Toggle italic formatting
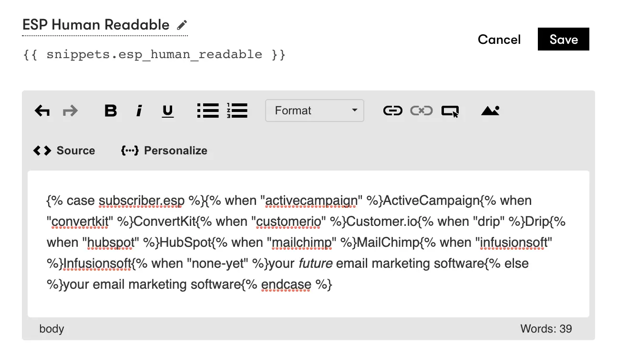This screenshot has height=364, width=617. (x=139, y=111)
